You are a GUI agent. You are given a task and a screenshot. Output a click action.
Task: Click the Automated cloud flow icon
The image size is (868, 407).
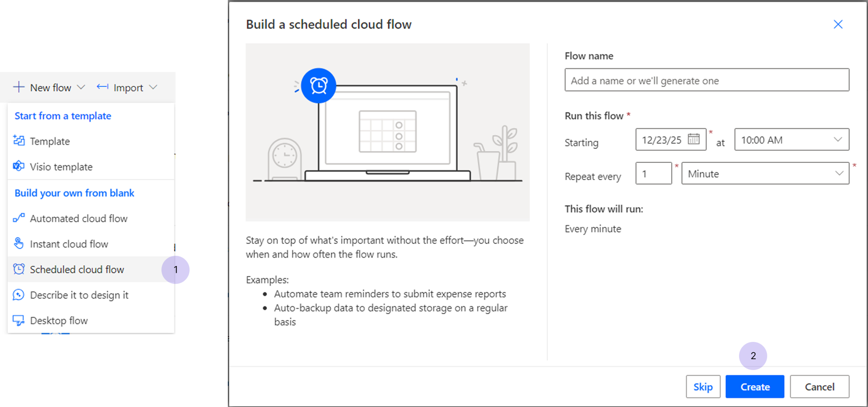(19, 218)
